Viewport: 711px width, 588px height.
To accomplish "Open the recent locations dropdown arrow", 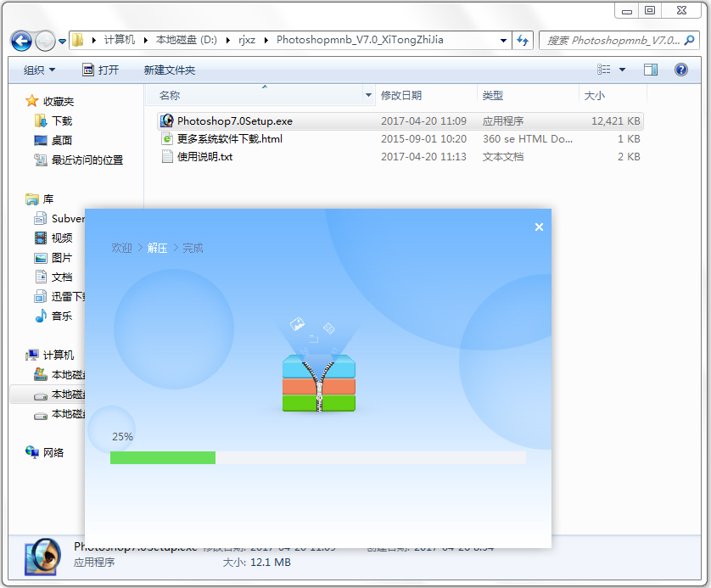I will (x=62, y=42).
